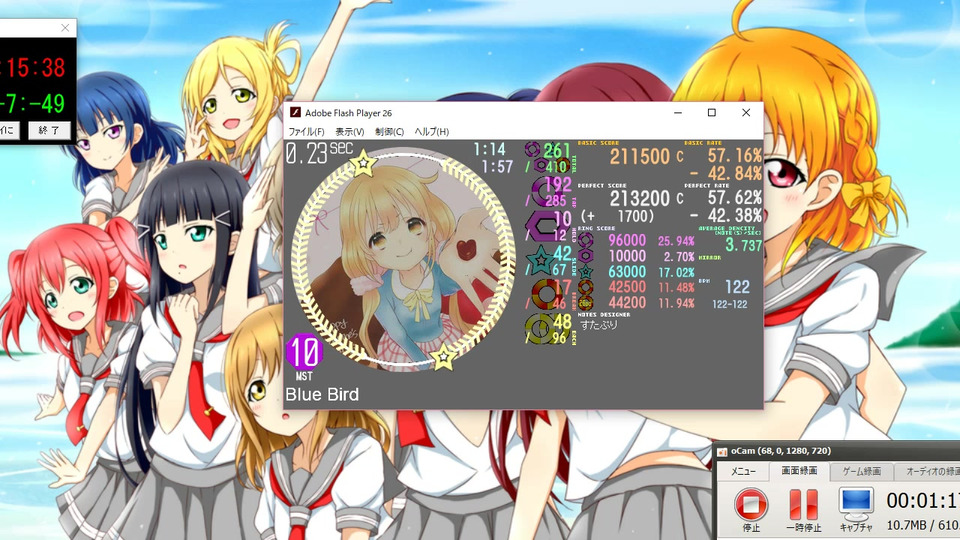Take a screenshot with oCam's キャプチャ icon
The image size is (960, 540).
click(x=856, y=509)
